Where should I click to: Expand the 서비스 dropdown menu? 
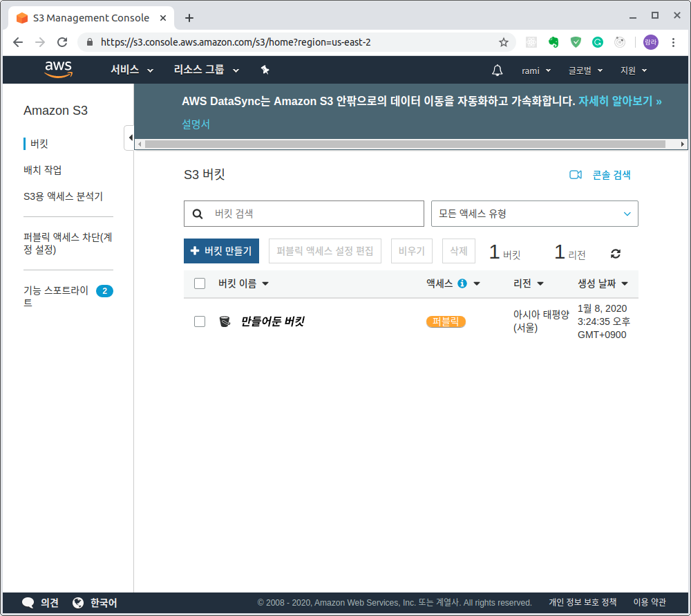132,70
